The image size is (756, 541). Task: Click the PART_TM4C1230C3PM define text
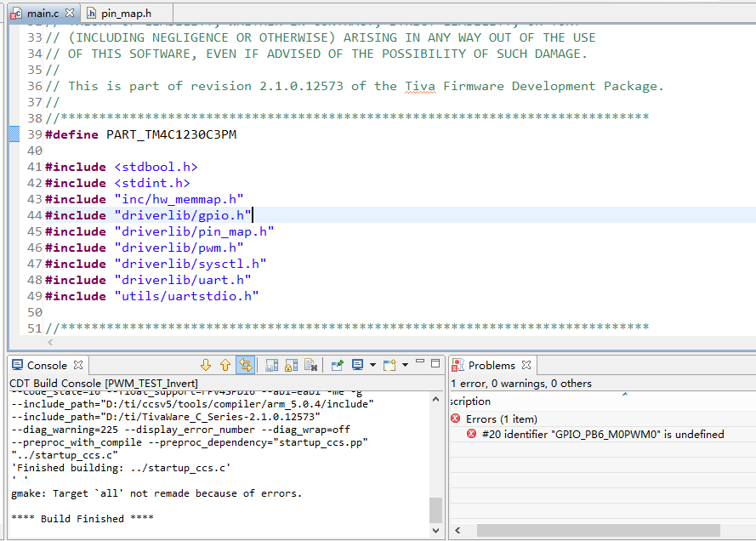[171, 134]
